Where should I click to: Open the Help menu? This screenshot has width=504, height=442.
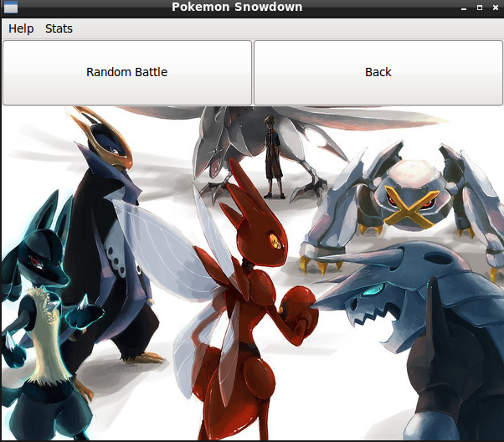[x=21, y=28]
